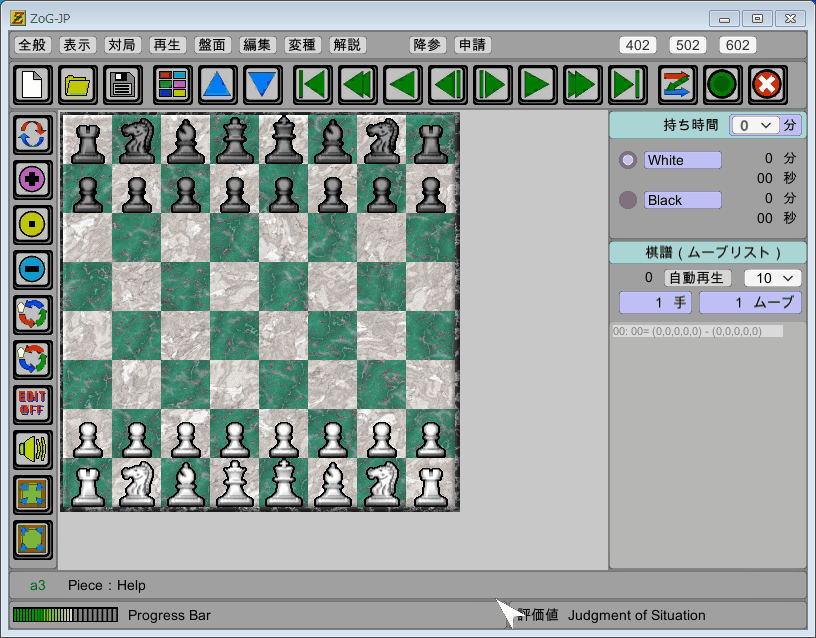Click right arrow with bar icon
Image resolution: width=816 pixels, height=638 pixels.
click(492, 84)
